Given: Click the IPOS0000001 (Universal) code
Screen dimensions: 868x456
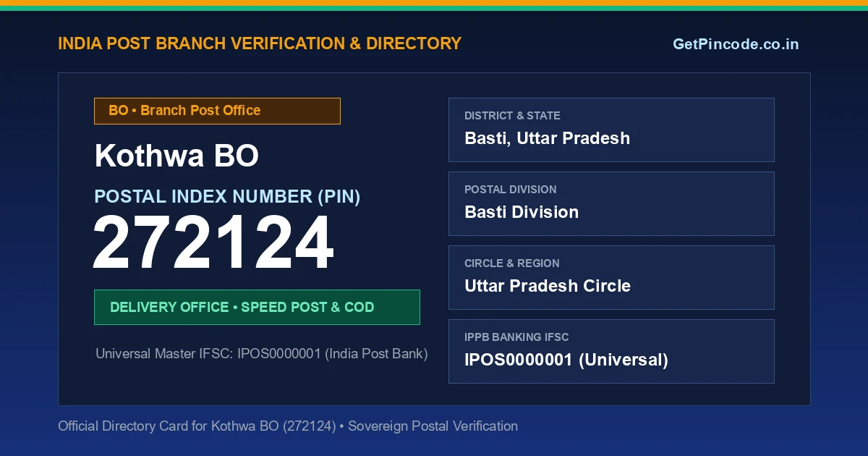Looking at the screenshot, I should click(x=566, y=360).
